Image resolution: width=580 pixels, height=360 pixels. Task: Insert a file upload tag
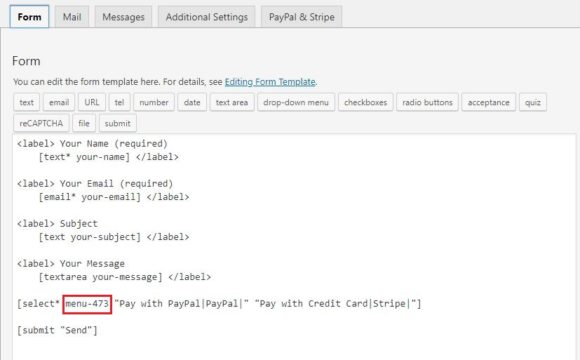[84, 123]
